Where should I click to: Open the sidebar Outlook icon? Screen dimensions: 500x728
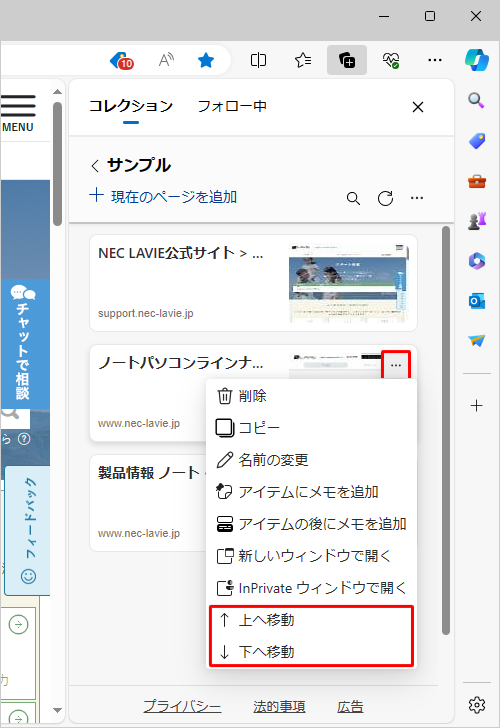tap(477, 301)
